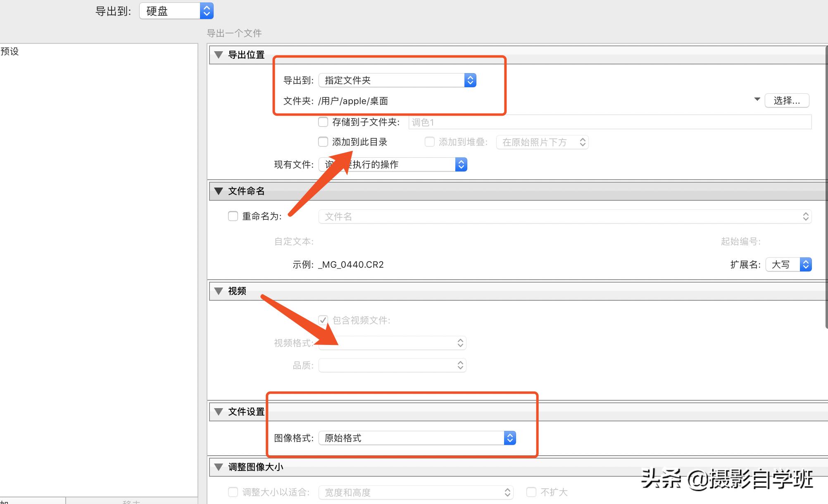Collapse the 文件设置 section triangle
828x504 pixels.
tap(219, 411)
